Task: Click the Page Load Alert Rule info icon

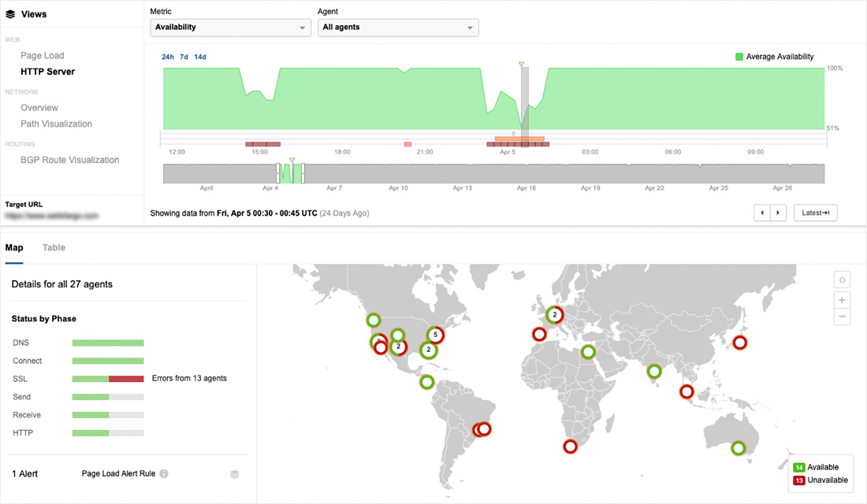Action: (164, 474)
